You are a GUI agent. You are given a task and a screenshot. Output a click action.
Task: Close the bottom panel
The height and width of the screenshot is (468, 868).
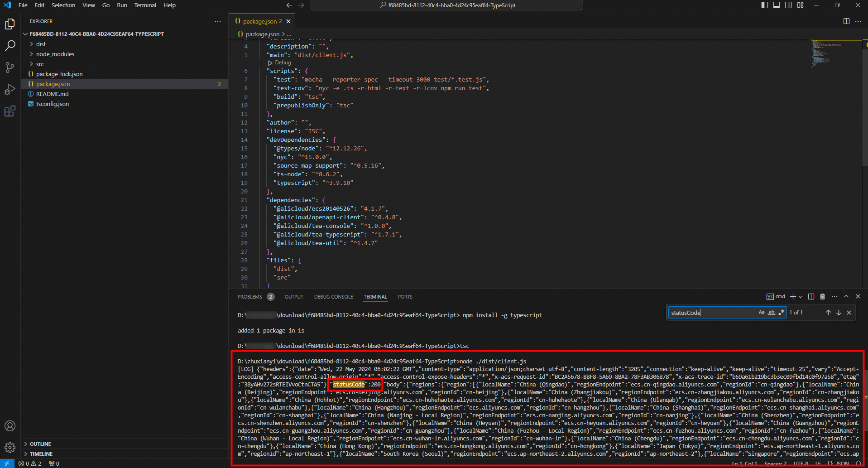tap(858, 296)
